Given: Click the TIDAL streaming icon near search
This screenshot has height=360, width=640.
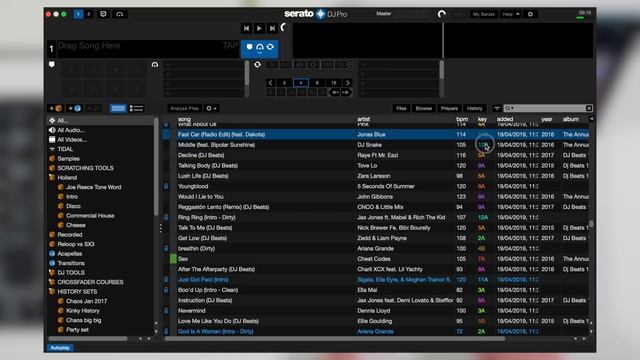Looking at the screenshot, I should [497, 108].
